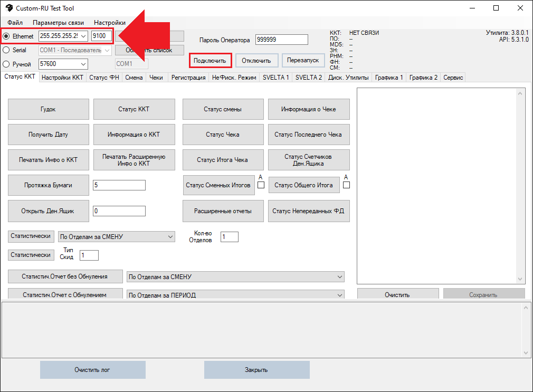Enable checkbox A beside Статус Общего Итога
Viewport: 533px width, 392px height.
346,185
